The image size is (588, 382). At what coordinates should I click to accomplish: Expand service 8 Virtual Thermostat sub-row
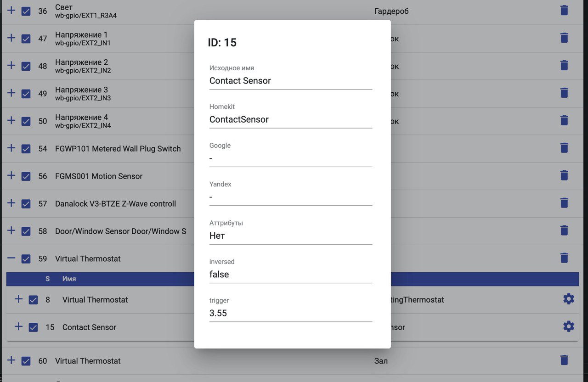point(18,299)
